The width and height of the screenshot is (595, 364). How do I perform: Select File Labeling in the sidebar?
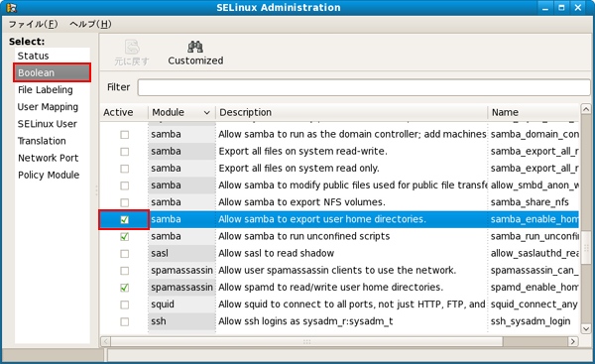tap(46, 90)
